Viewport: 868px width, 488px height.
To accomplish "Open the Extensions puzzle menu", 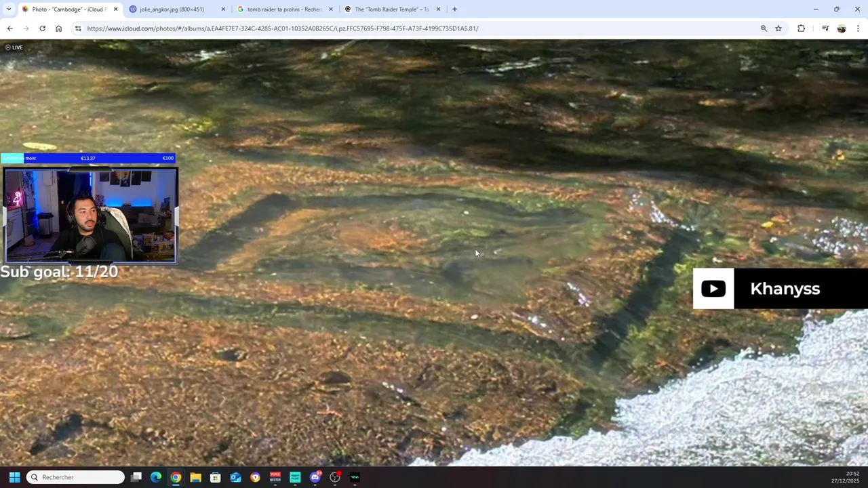I will pos(801,28).
